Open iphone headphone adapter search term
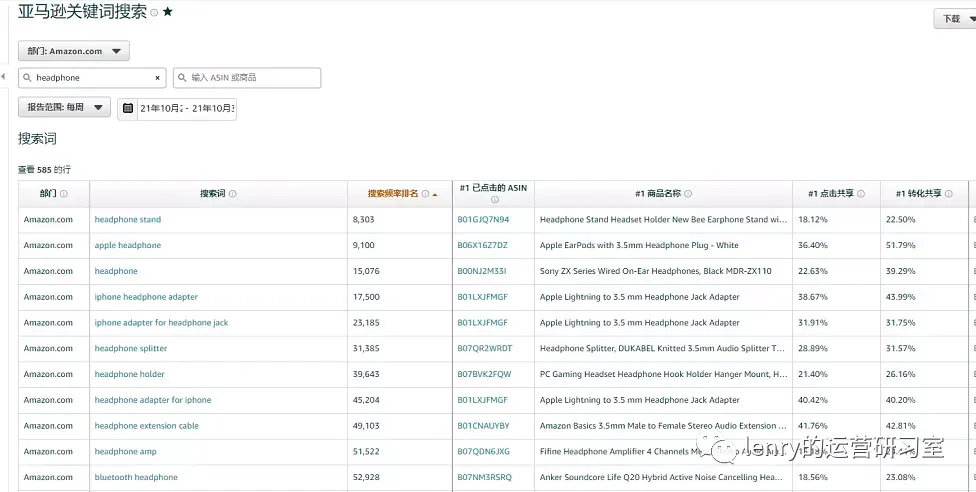The height and width of the screenshot is (492, 976). coord(146,297)
